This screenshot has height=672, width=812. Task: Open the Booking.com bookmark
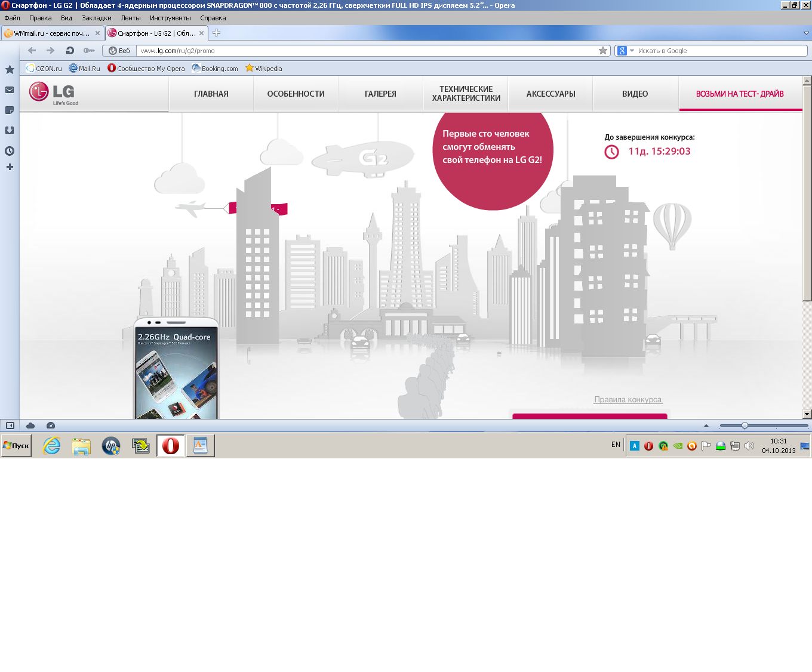[215, 69]
